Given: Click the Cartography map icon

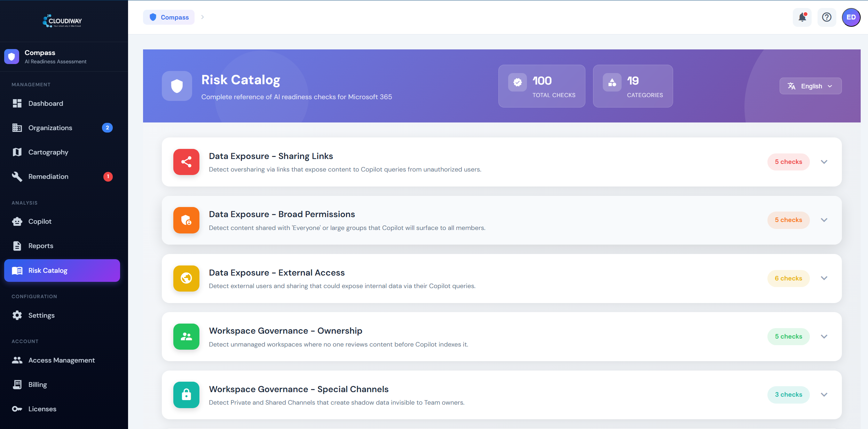Looking at the screenshot, I should (17, 152).
